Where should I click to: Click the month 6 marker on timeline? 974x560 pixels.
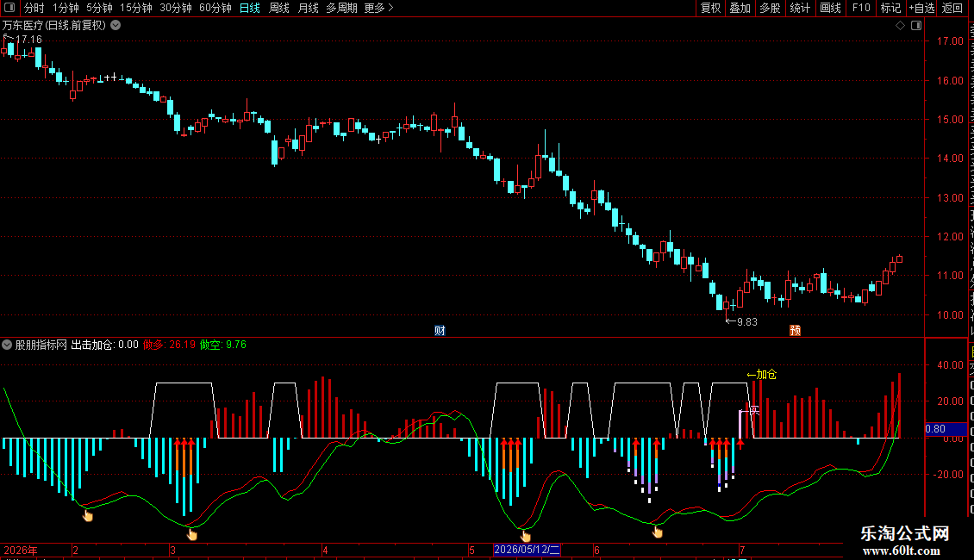[x=596, y=550]
